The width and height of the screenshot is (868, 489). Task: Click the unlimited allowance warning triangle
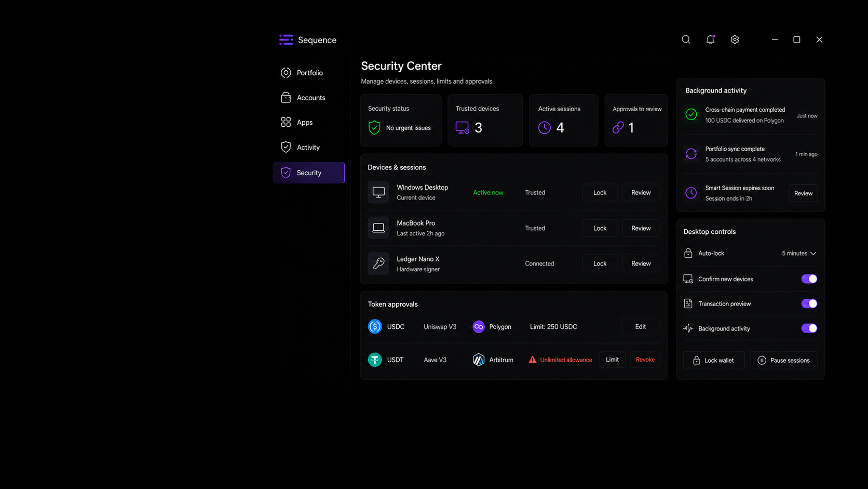(x=532, y=360)
